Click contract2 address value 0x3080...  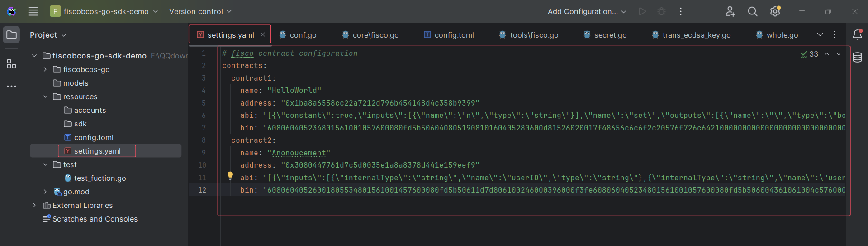tap(380, 165)
